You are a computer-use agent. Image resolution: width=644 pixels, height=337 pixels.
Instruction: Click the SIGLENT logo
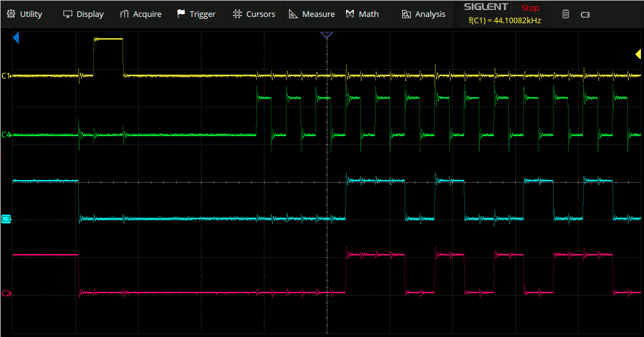pyautogui.click(x=486, y=8)
